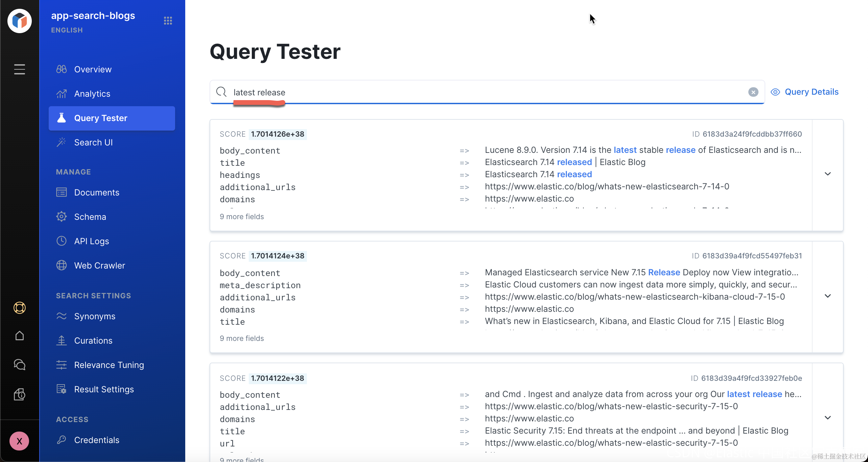Expand the third search result

click(827, 418)
